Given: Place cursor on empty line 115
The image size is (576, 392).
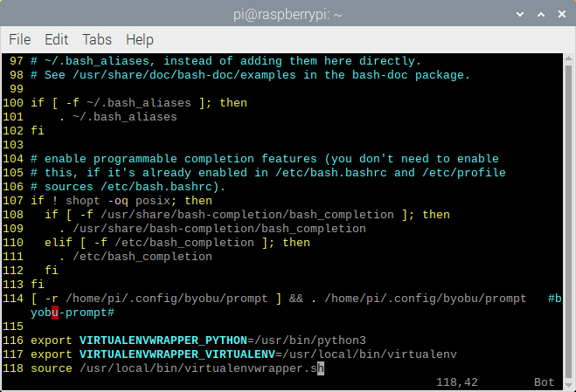Looking at the screenshot, I should [35, 326].
